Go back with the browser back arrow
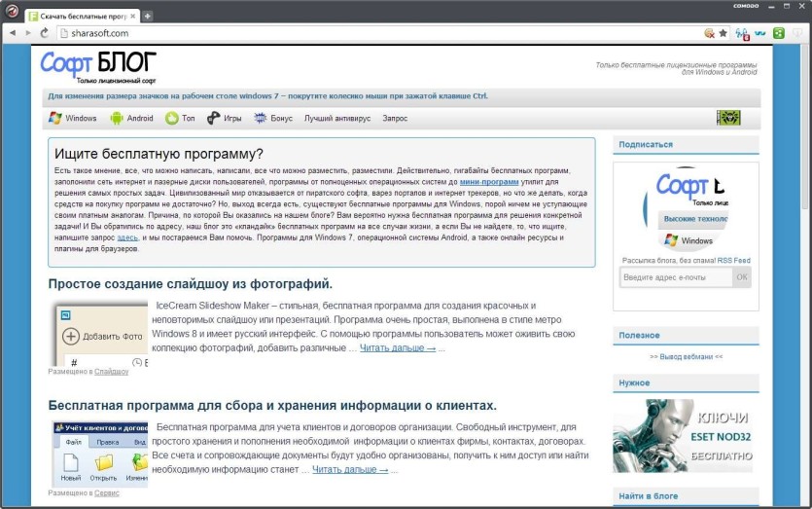 [x=13, y=33]
